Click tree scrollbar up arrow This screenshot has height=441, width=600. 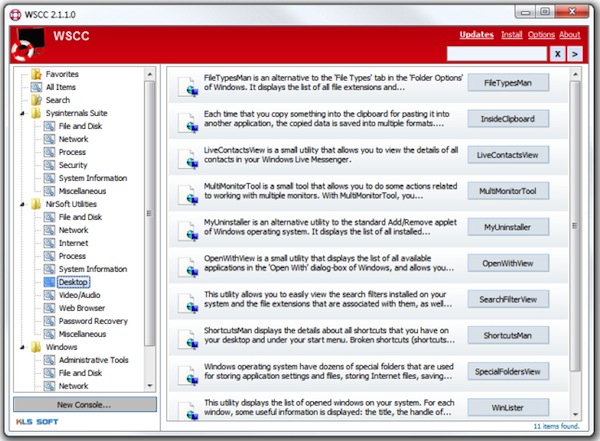pos(150,74)
